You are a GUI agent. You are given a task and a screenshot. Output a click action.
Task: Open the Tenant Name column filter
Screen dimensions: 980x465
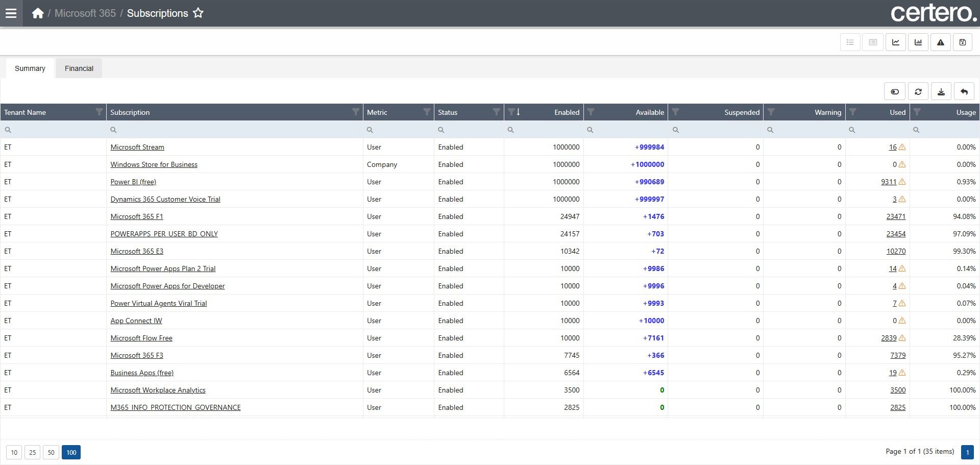(x=99, y=112)
